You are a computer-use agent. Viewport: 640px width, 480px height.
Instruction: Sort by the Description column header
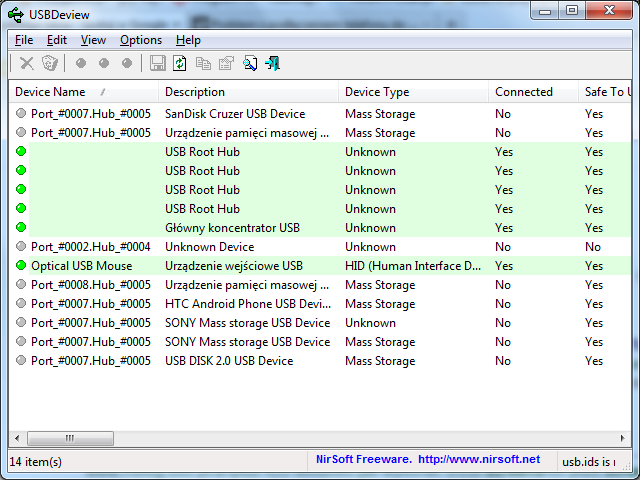248,92
